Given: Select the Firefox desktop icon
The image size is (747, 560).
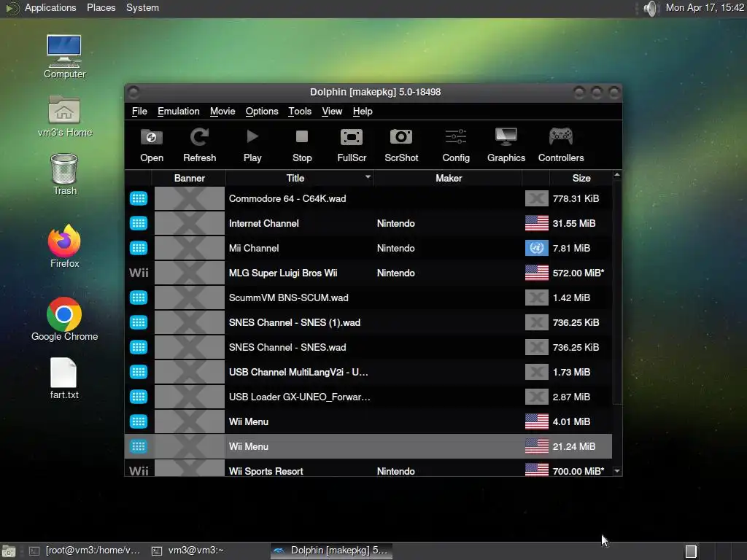Looking at the screenshot, I should pos(64,246).
